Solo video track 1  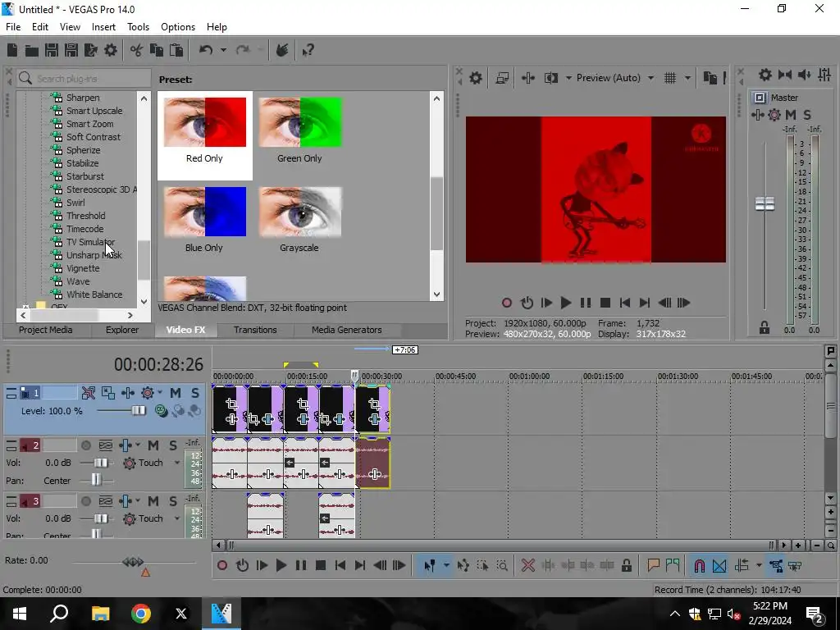pos(195,393)
